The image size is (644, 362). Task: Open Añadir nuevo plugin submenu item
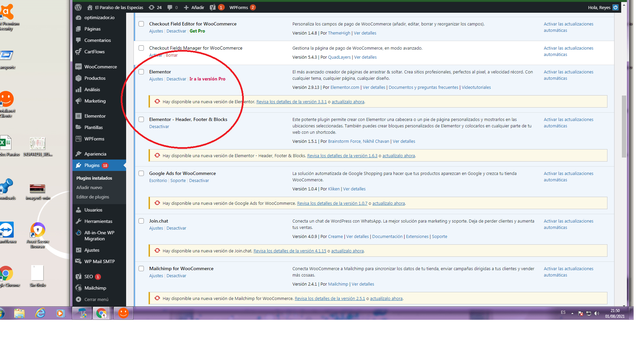click(x=89, y=187)
